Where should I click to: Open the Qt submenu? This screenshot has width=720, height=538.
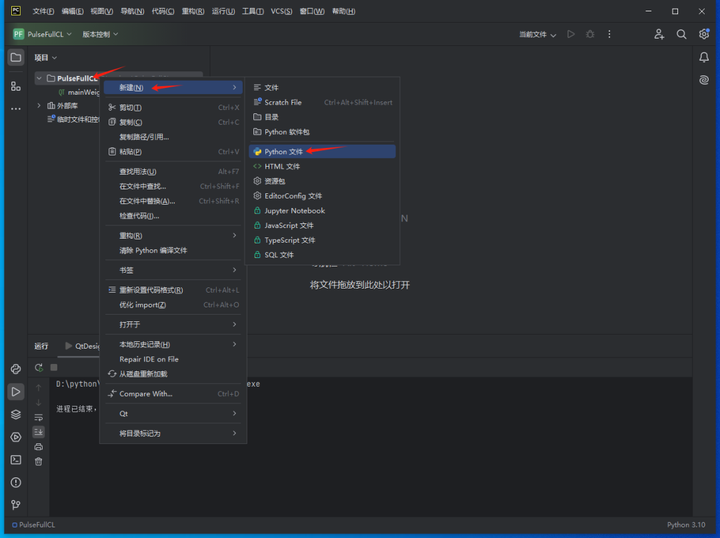coord(173,414)
